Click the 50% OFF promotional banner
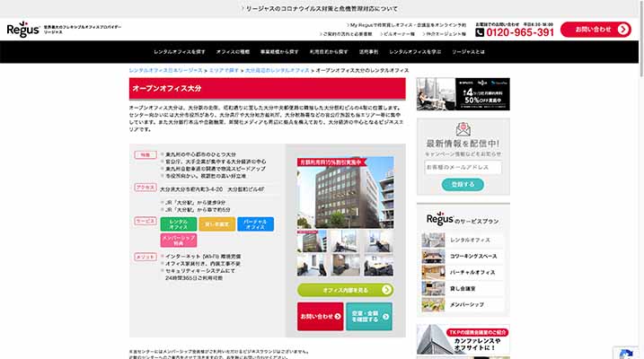 point(463,94)
